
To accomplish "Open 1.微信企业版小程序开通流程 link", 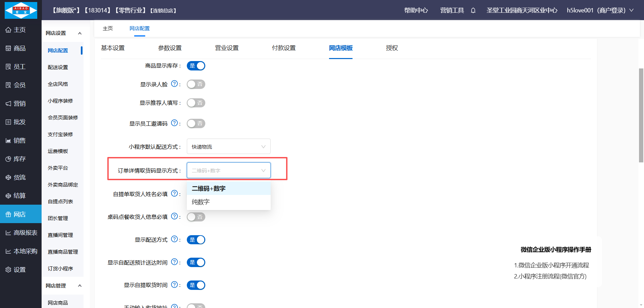I will tap(551, 265).
